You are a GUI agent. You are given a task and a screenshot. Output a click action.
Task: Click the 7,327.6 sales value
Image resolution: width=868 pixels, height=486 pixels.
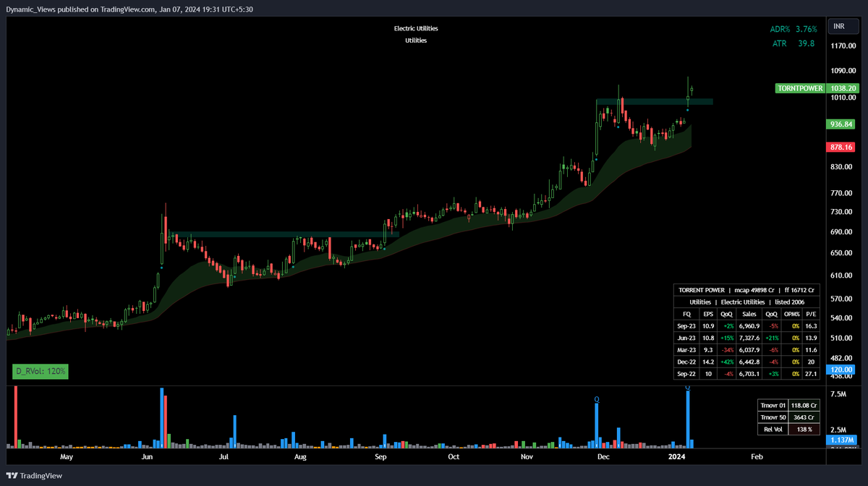(748, 339)
